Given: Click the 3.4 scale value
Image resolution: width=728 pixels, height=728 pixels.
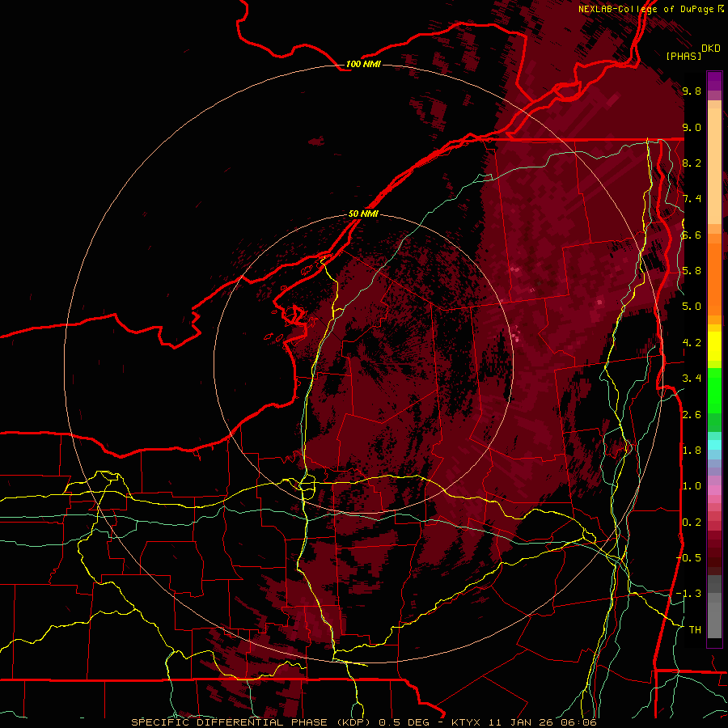Looking at the screenshot, I should [692, 379].
